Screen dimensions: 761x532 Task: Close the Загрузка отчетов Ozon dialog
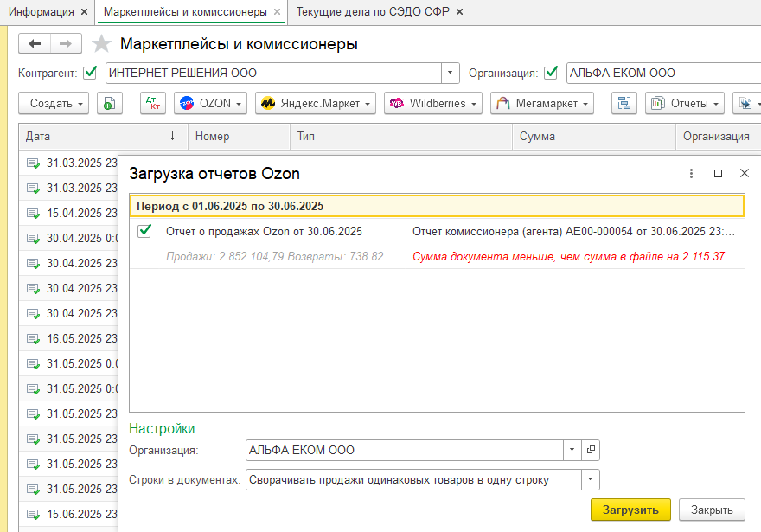click(x=745, y=173)
